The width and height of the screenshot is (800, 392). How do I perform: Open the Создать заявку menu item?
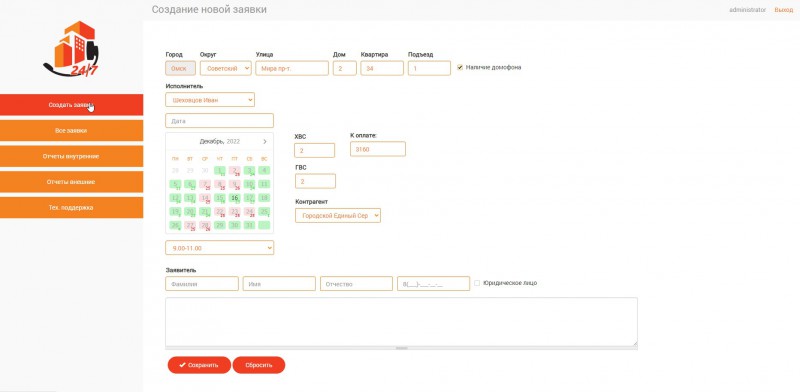71,105
